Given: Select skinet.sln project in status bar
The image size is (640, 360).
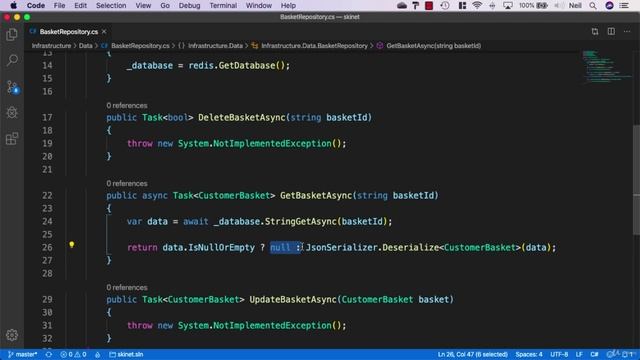Looking at the screenshot, I should 126,354.
